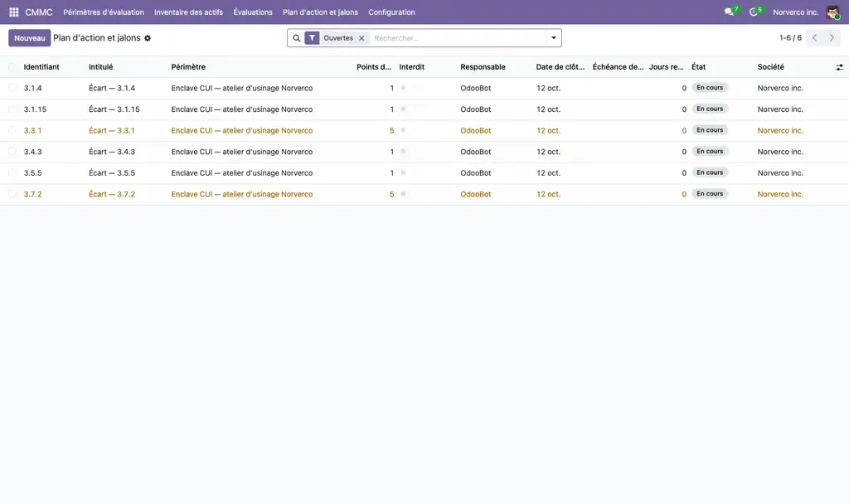This screenshot has height=504, width=849.
Task: Go to the previous page arrow
Action: pos(814,38)
